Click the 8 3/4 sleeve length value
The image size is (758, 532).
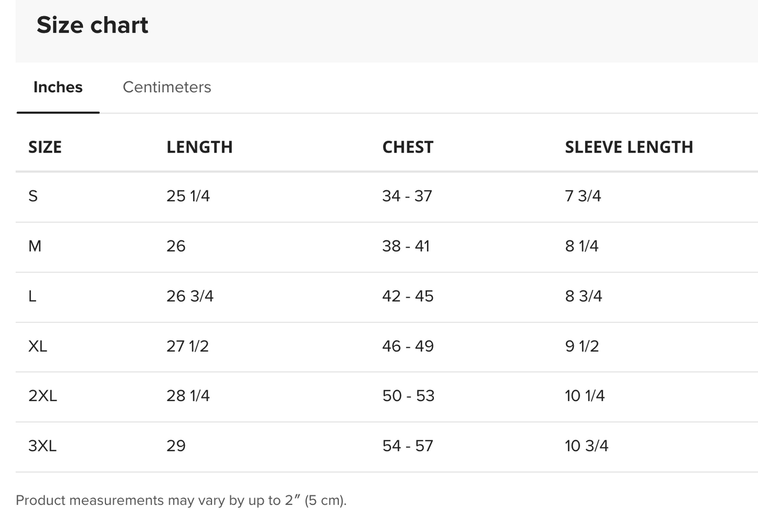pos(583,296)
